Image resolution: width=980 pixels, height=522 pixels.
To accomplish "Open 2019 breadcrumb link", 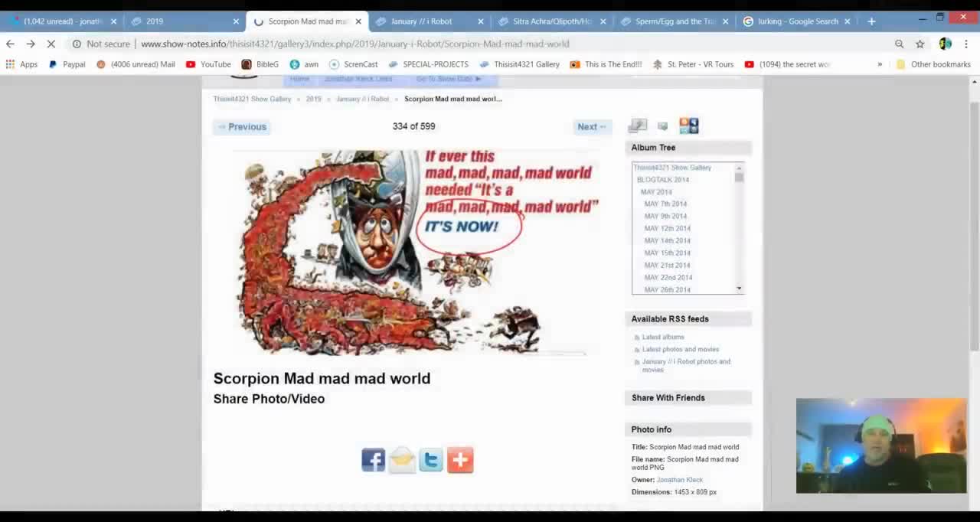I will point(314,99).
